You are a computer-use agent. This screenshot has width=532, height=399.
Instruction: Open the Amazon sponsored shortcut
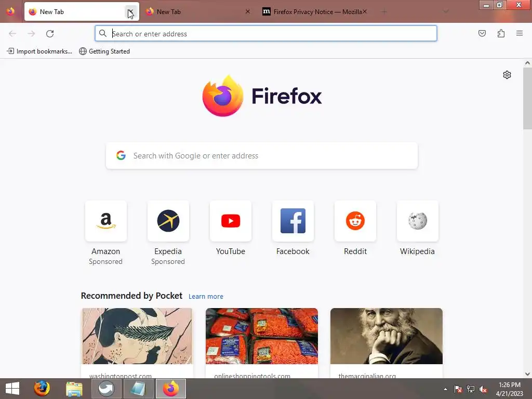(x=106, y=221)
